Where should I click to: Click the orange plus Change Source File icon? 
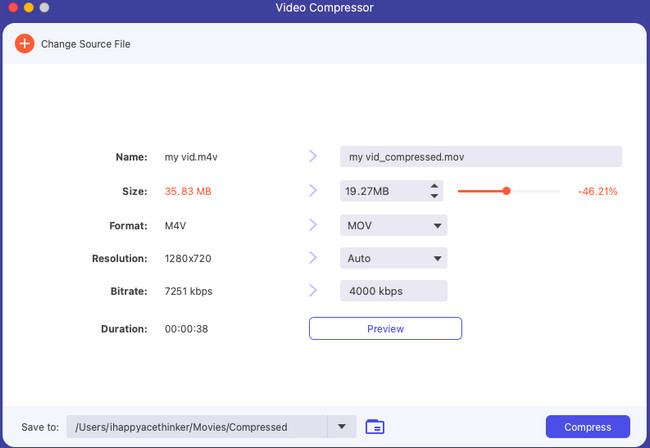[24, 44]
